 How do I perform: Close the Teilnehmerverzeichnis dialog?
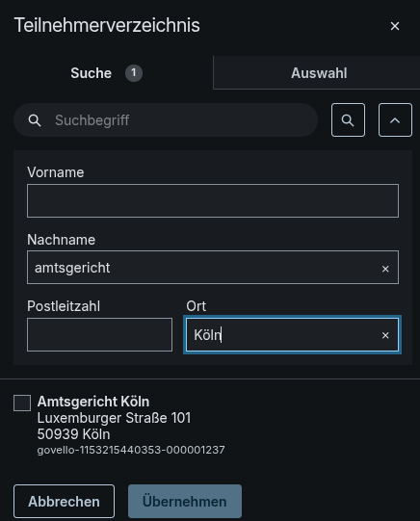pyautogui.click(x=395, y=26)
